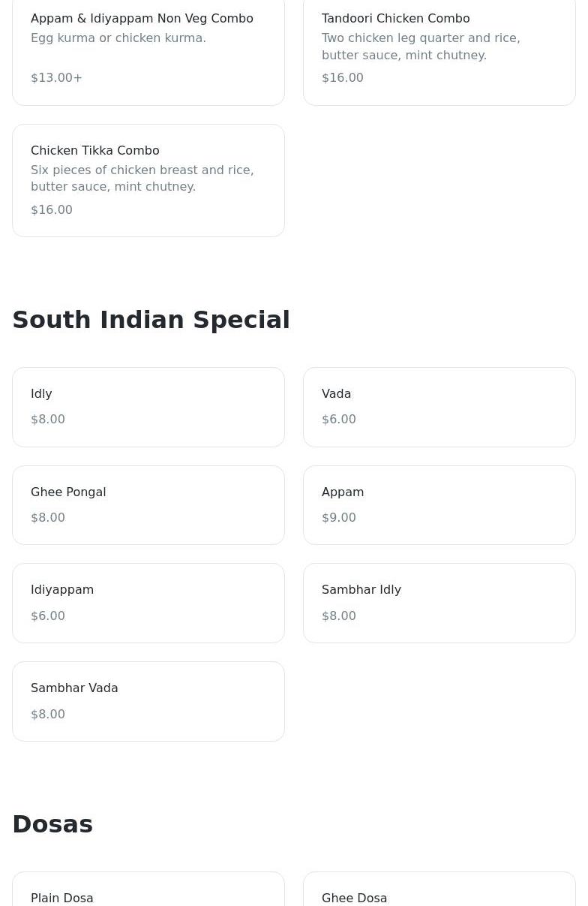This screenshot has height=906, width=588.
Task: Select the Ghee Dosa card
Action: [355, 898]
